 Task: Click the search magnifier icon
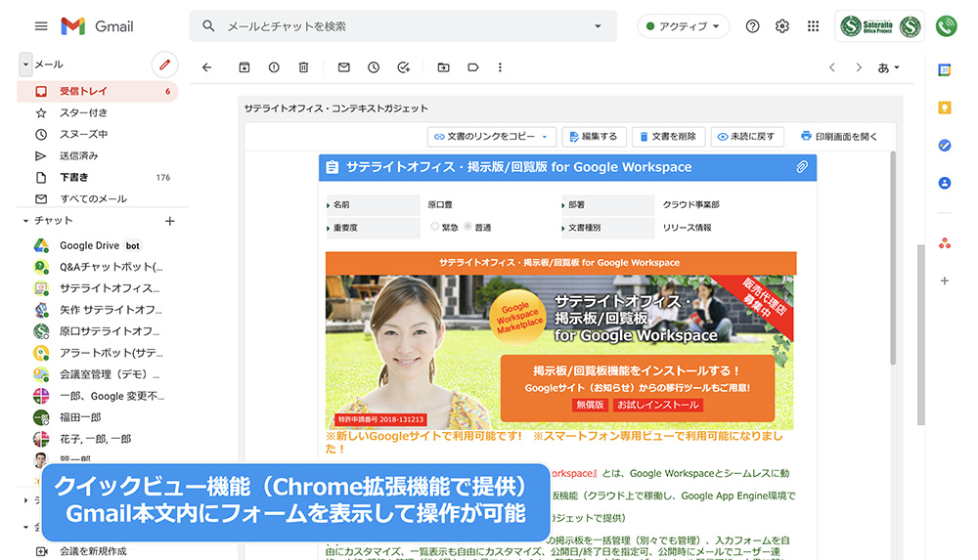[x=208, y=26]
